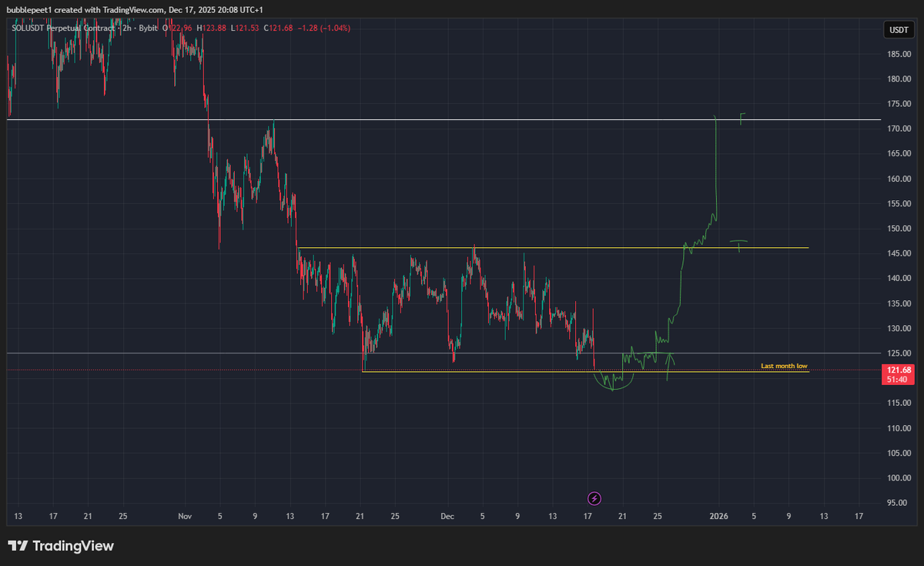Click the 130.00 price axis label
924x566 pixels.
899,328
